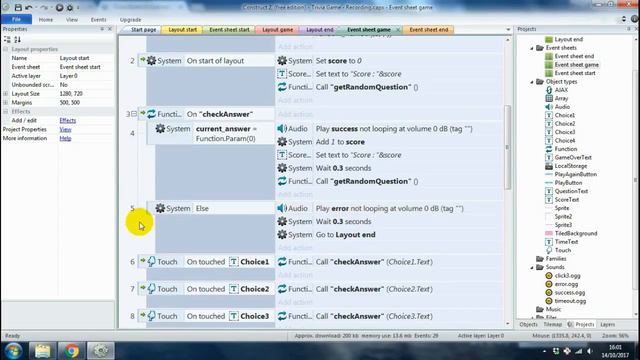Select the Array object type
640x360 pixels.
click(x=561, y=98)
